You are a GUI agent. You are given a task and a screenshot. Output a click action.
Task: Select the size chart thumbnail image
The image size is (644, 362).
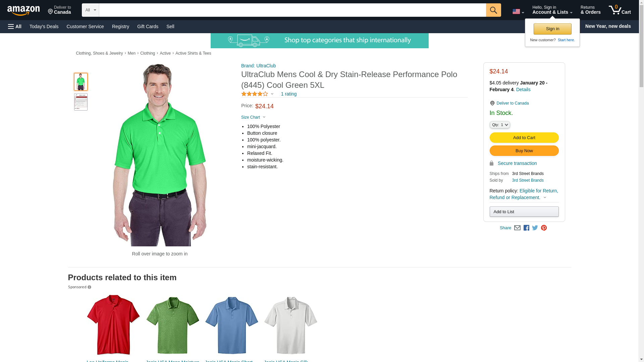click(81, 102)
